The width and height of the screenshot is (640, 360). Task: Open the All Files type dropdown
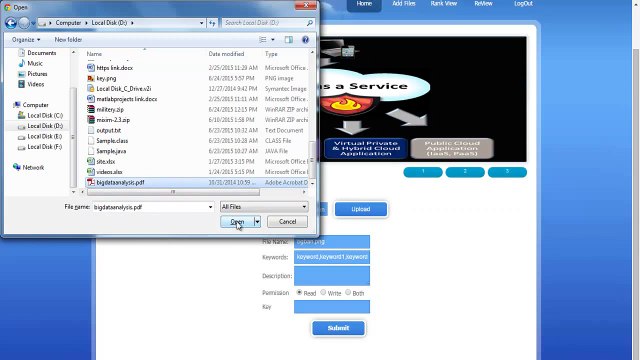(264, 207)
